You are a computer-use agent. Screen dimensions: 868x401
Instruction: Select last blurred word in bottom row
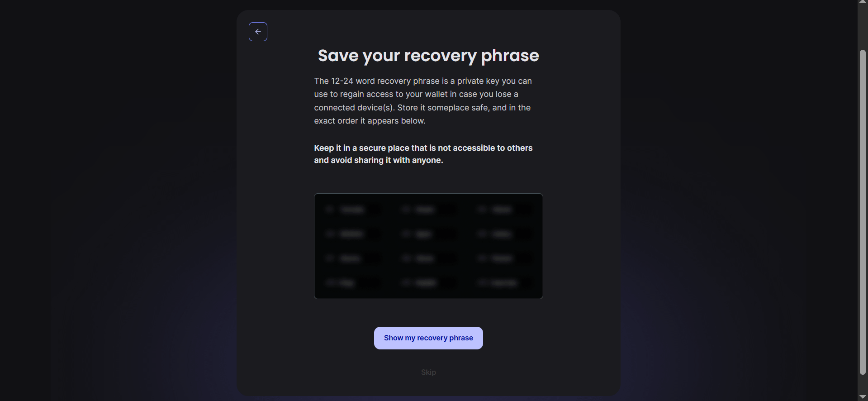(503, 283)
